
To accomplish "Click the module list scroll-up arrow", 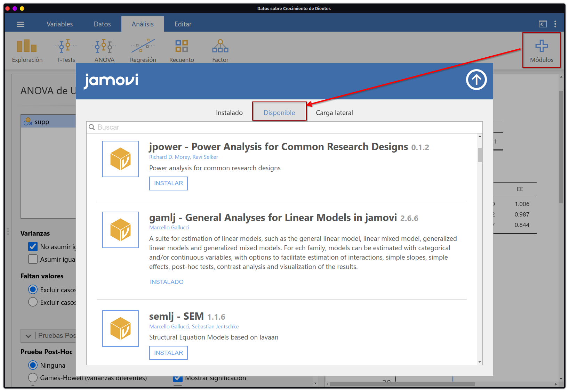I will click(480, 136).
